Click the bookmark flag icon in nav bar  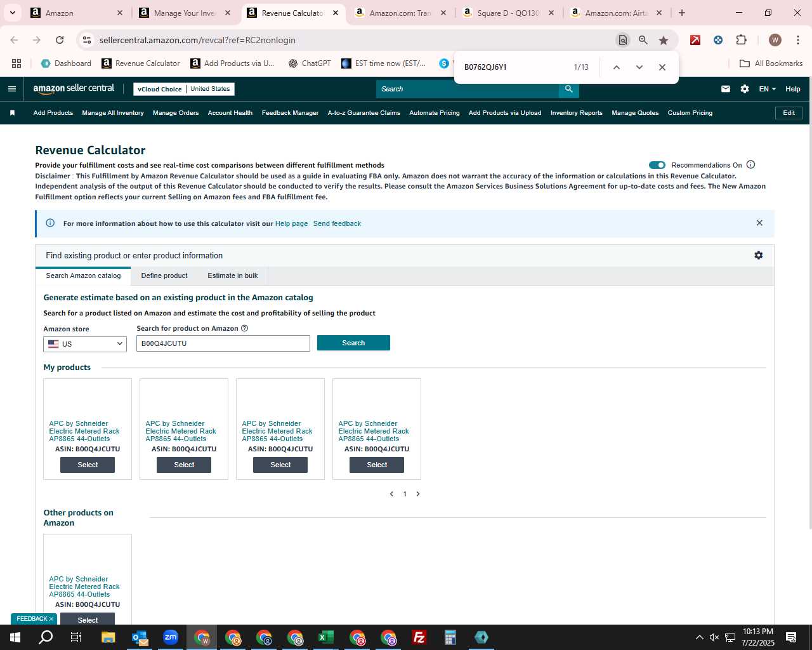pyautogui.click(x=12, y=113)
